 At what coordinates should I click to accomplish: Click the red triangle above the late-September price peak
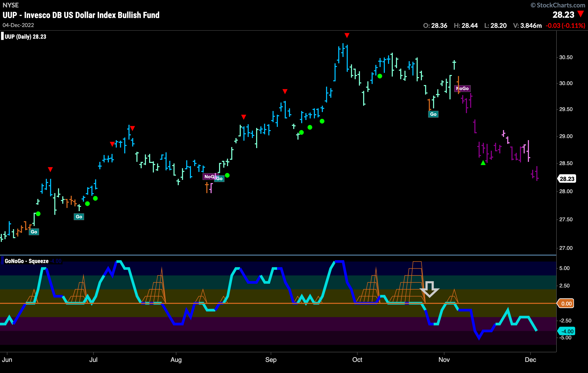[x=347, y=35]
